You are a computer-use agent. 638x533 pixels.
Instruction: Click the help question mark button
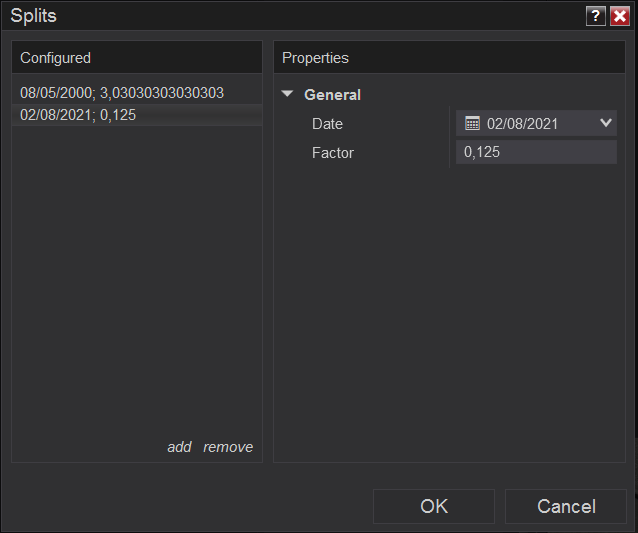[596, 16]
